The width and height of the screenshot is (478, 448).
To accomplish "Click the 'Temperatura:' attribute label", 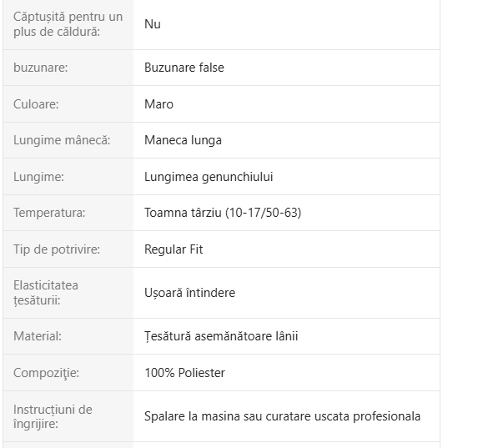I will [49, 213].
